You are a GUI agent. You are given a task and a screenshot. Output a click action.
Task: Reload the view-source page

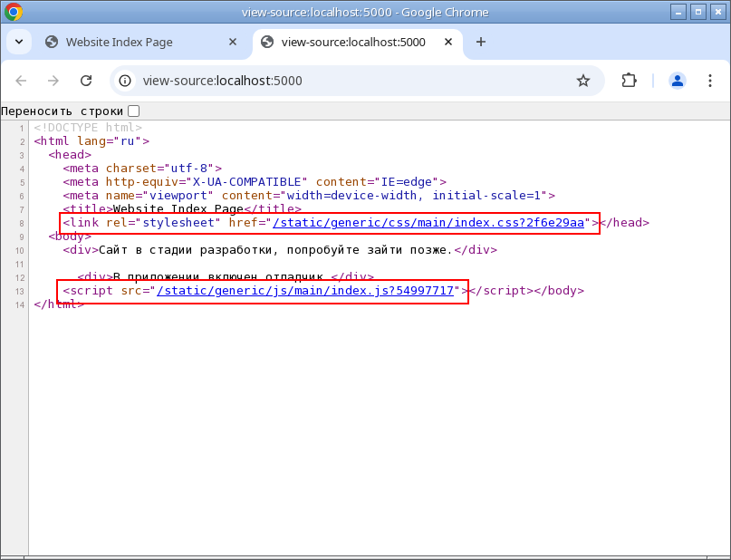coord(86,81)
